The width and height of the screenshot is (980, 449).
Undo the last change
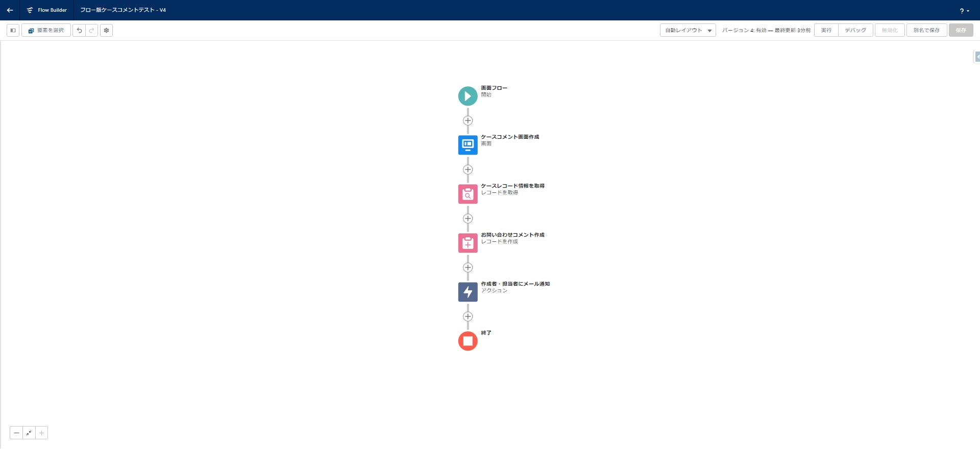[x=79, y=31]
